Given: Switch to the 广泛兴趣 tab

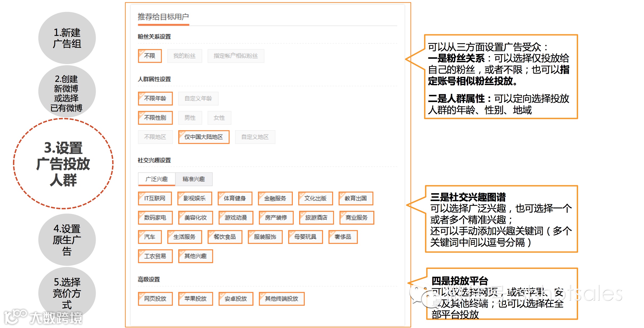Looking at the screenshot, I should click(x=156, y=179).
